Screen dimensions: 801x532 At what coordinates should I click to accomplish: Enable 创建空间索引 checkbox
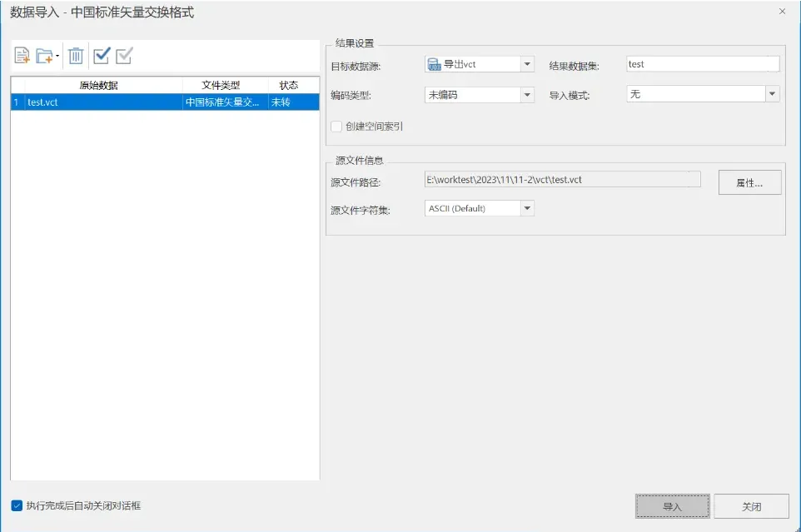tap(337, 127)
